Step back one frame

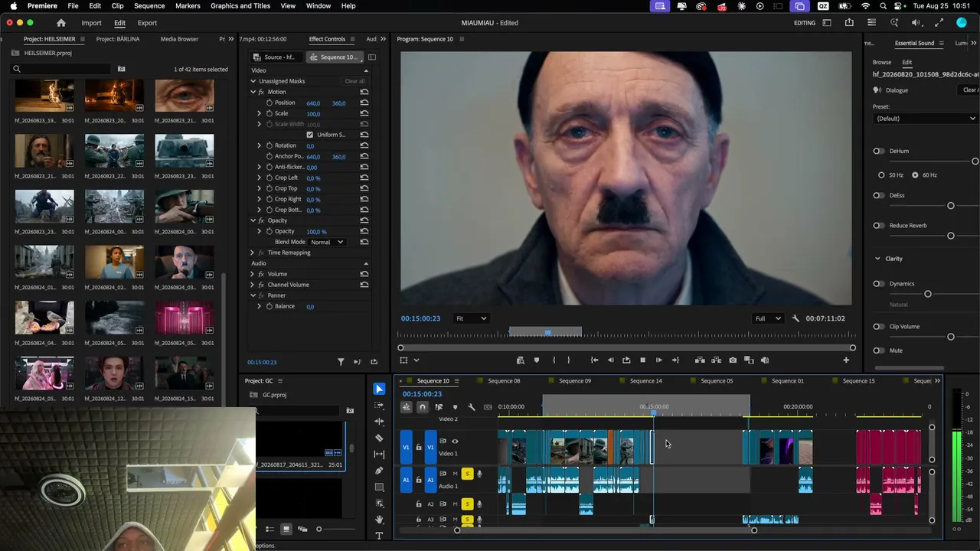pos(610,360)
